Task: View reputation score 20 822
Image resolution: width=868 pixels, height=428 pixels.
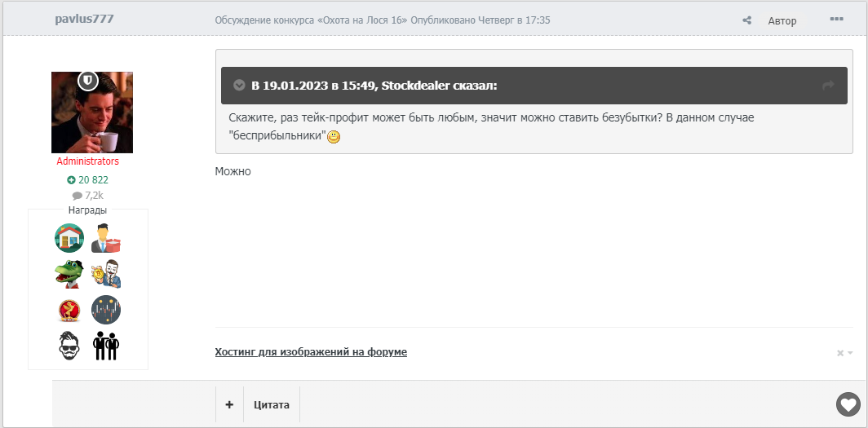Action: coord(87,179)
